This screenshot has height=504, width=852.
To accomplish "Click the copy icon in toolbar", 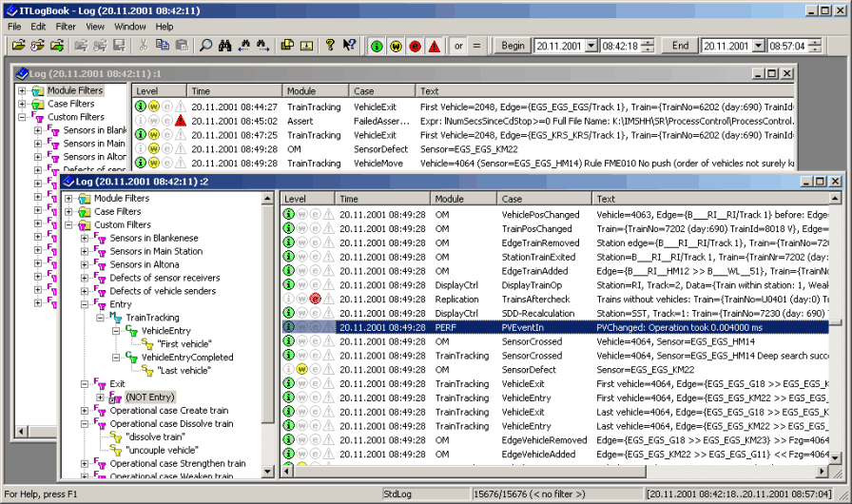I will [x=162, y=46].
